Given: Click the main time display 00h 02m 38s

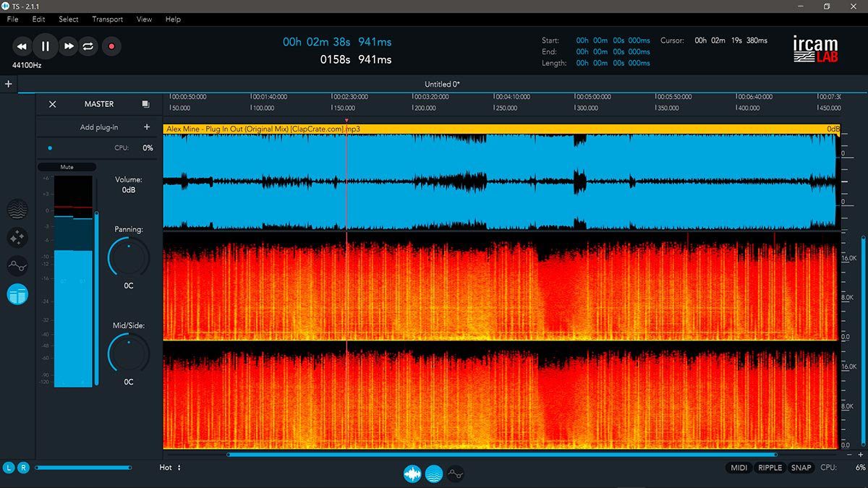Looking at the screenshot, I should pos(337,42).
